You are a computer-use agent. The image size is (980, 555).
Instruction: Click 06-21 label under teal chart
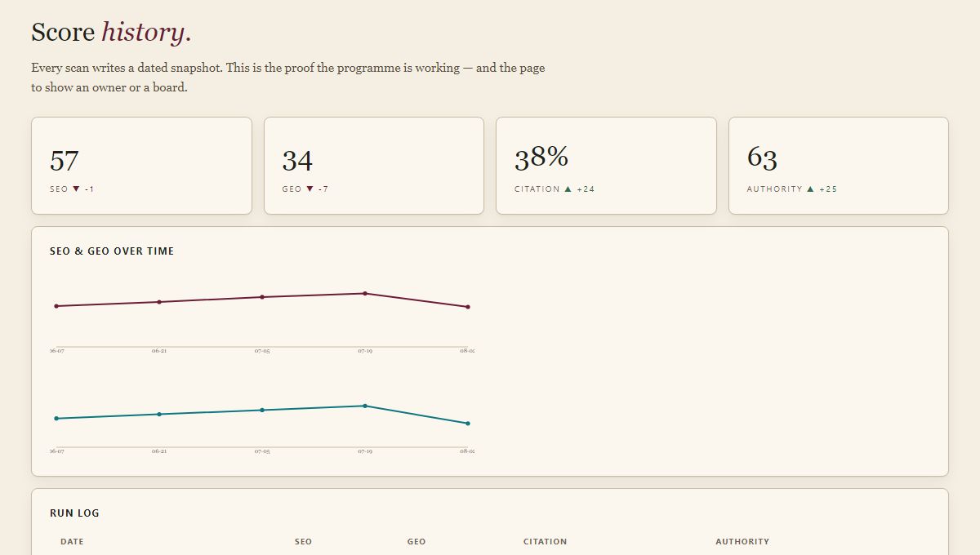click(159, 451)
